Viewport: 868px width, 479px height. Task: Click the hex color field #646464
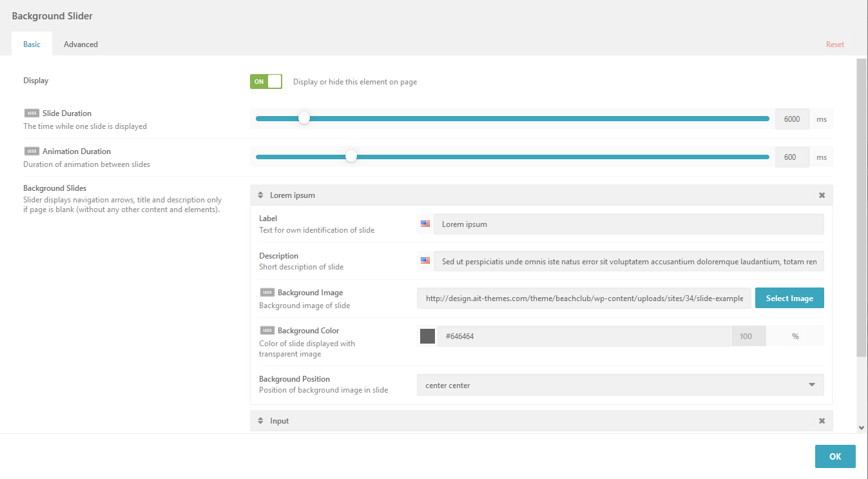584,336
